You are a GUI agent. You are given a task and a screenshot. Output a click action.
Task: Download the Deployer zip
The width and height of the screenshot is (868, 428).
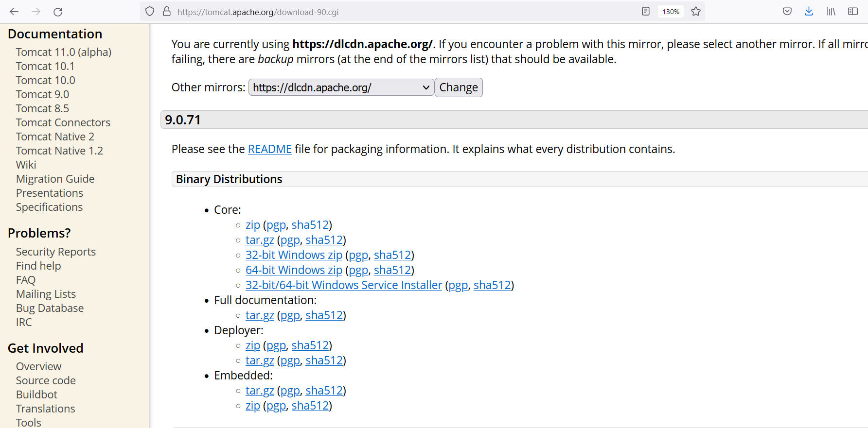click(253, 345)
